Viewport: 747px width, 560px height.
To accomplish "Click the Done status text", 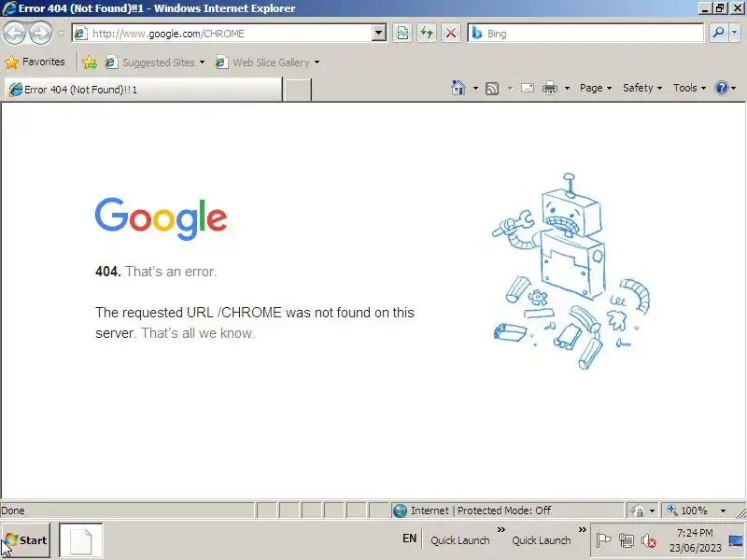I will (x=13, y=511).
